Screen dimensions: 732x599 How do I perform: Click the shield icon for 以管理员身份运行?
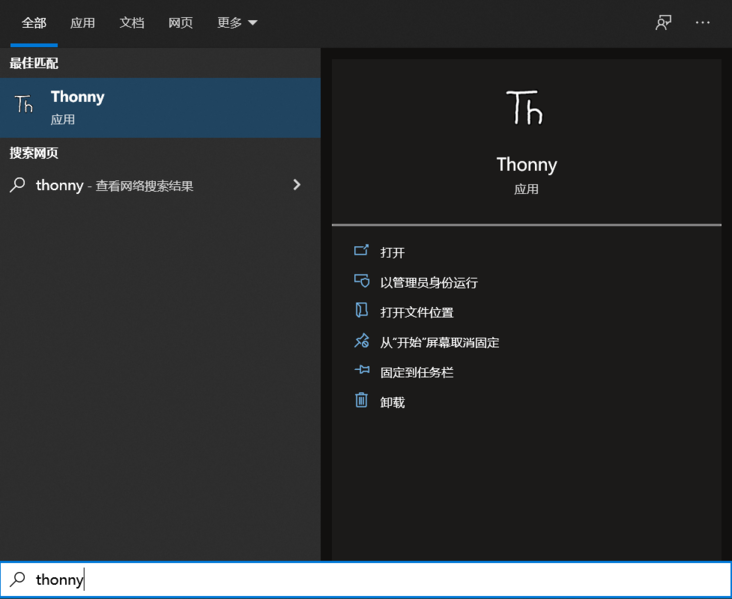tap(362, 281)
